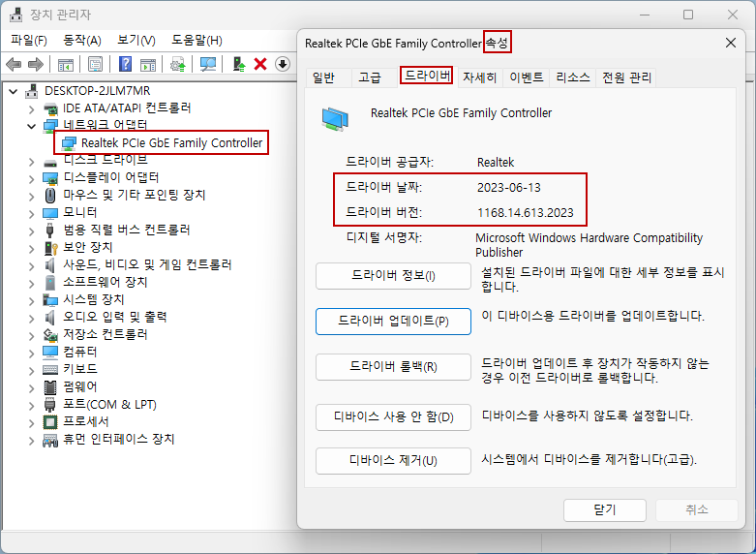Click the digital signer text Microsoft Windows Hardware Compatibility Publisher
The height and width of the screenshot is (554, 756).
coord(589,245)
